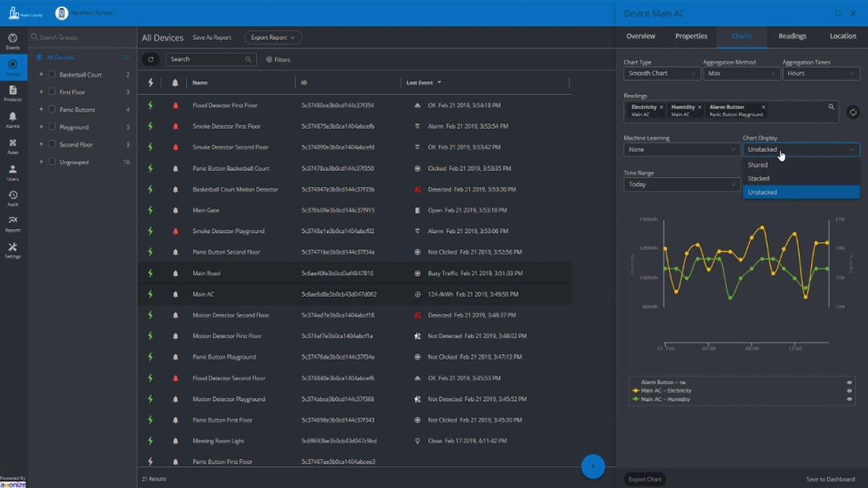Image resolution: width=868 pixels, height=488 pixels.
Task: Switch to the Readings tab
Action: click(x=792, y=37)
